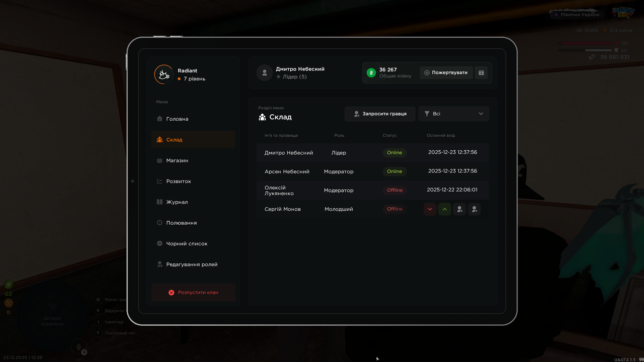
Task: Click Дмитро Небесний profile avatar
Action: (265, 73)
